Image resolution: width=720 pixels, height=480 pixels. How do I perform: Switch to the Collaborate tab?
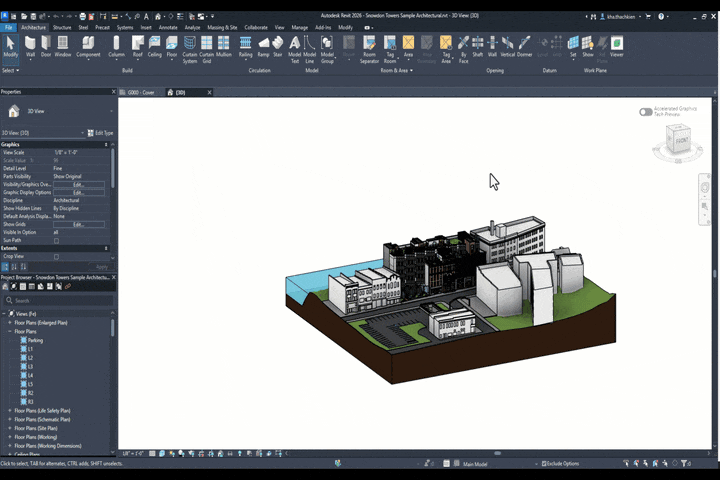point(256,28)
